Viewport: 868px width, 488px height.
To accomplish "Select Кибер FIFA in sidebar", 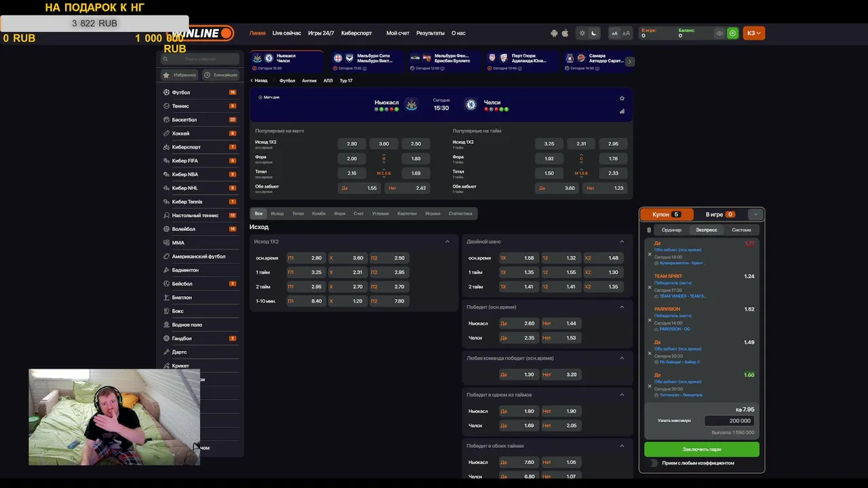I will pyautogui.click(x=199, y=161).
